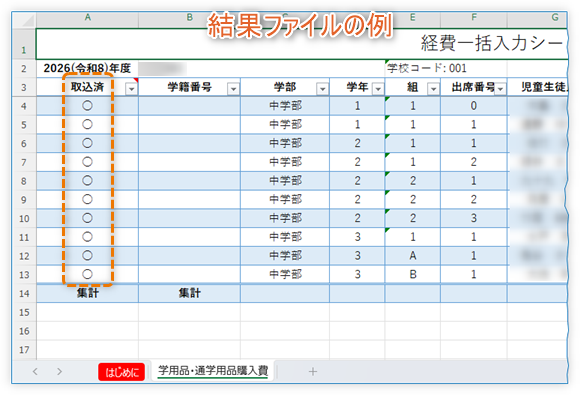
Task: Open the 学部 column filter dropdown
Action: click(x=322, y=89)
